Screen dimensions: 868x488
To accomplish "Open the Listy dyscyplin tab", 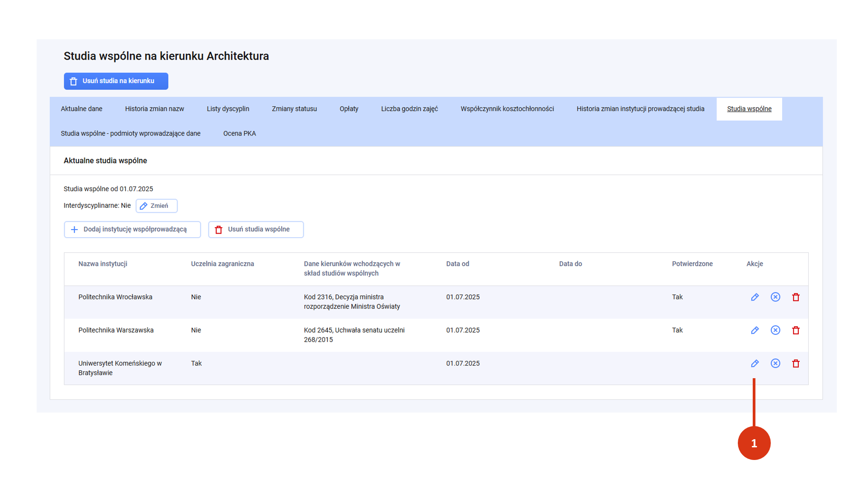I will click(228, 109).
